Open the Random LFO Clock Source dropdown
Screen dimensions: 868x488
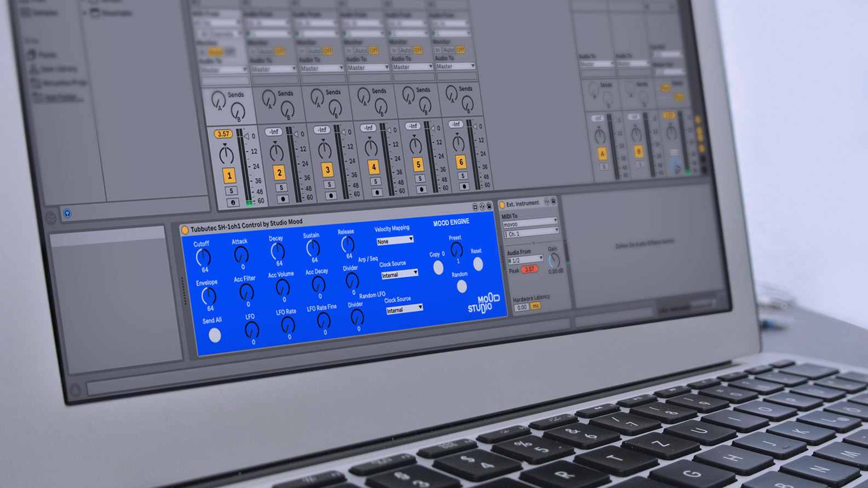coord(404,309)
